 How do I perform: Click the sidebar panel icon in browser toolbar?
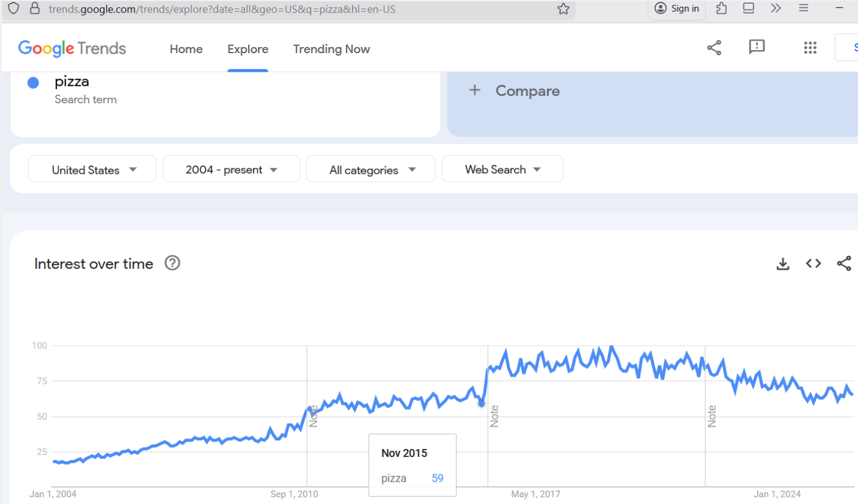tap(749, 9)
